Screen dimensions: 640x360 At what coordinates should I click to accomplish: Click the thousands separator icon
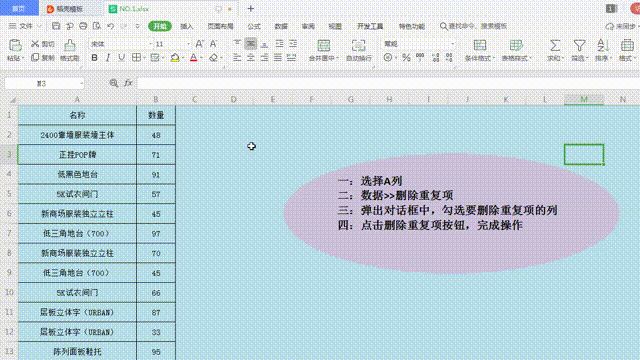pyautogui.click(x=420, y=58)
